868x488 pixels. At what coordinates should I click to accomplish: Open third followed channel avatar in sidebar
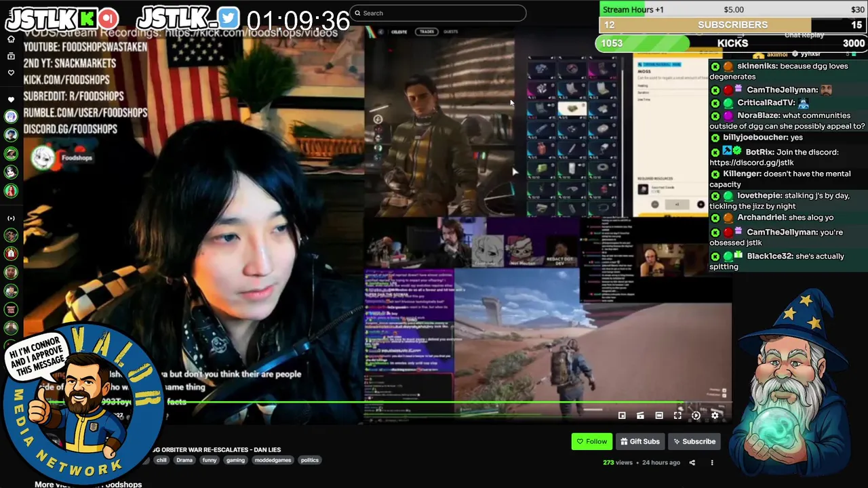click(x=11, y=154)
